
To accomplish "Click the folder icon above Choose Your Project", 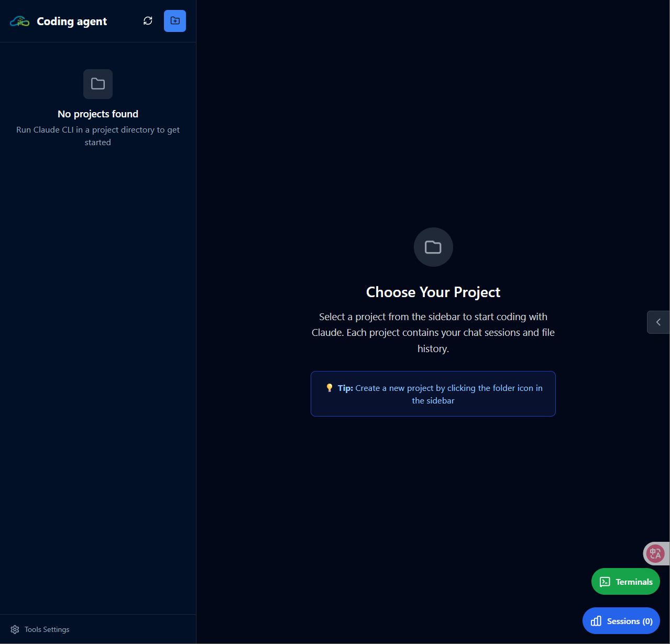I will tap(433, 247).
